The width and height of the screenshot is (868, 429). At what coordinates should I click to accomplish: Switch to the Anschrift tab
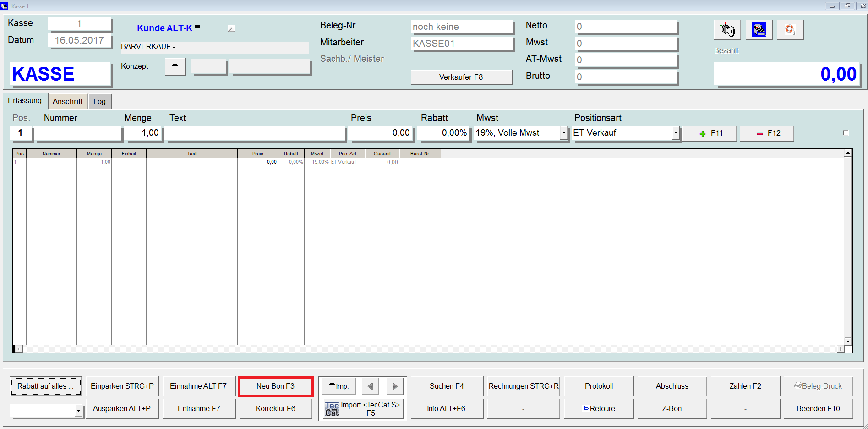(68, 101)
